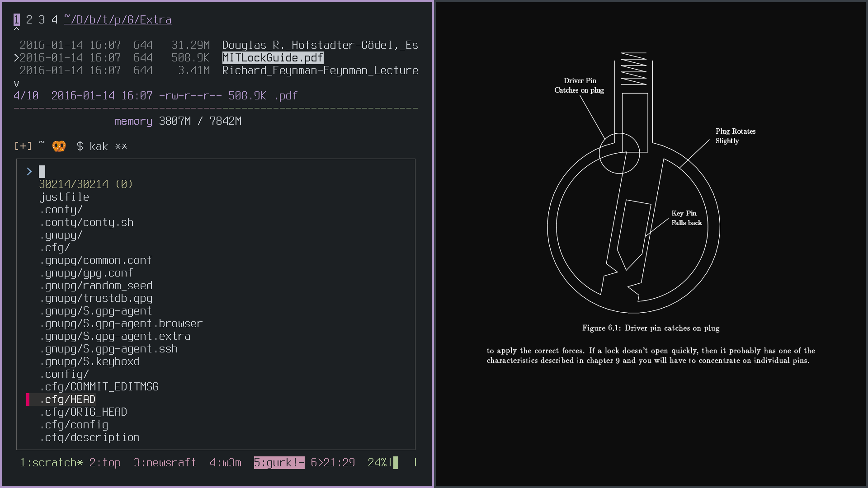
Task: Click the Figure 6.1 caption in PDF
Action: click(x=651, y=328)
